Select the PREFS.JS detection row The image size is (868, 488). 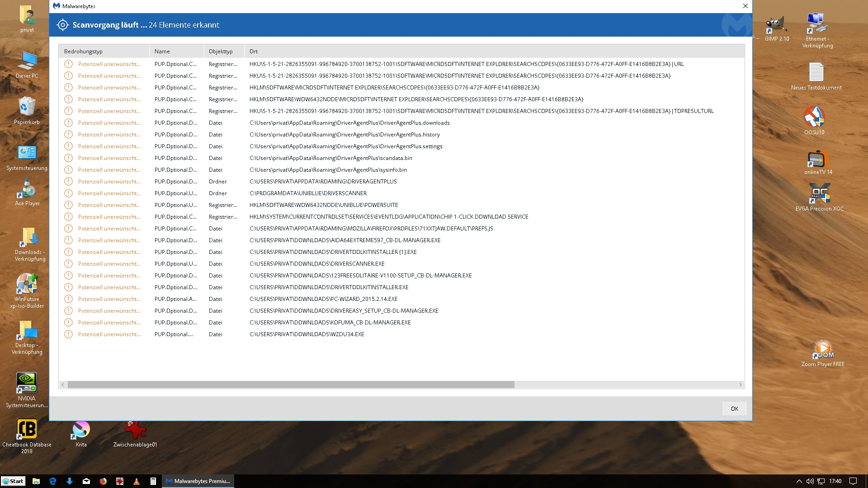tap(371, 229)
